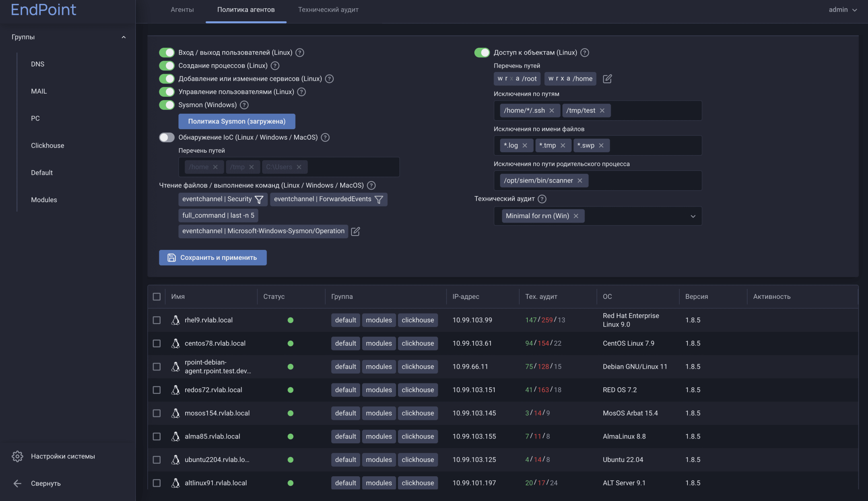The height and width of the screenshot is (501, 868).
Task: Open the admin user dropdown
Action: [x=843, y=10]
